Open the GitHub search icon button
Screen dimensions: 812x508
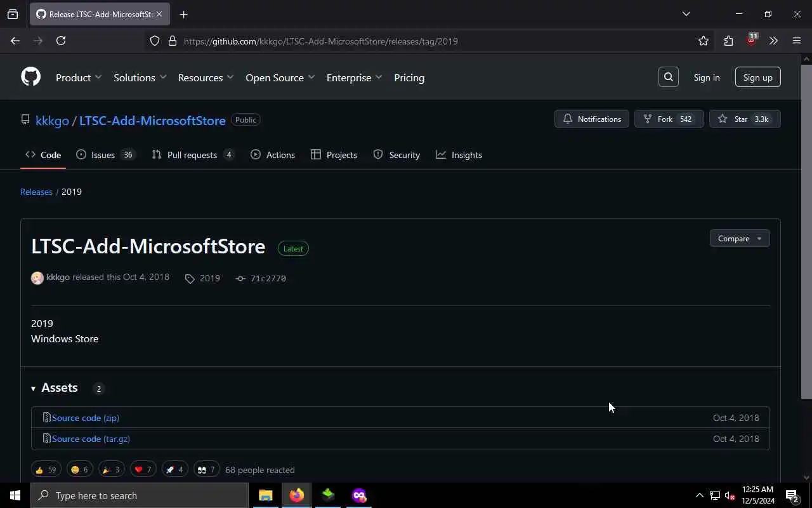[x=669, y=77]
